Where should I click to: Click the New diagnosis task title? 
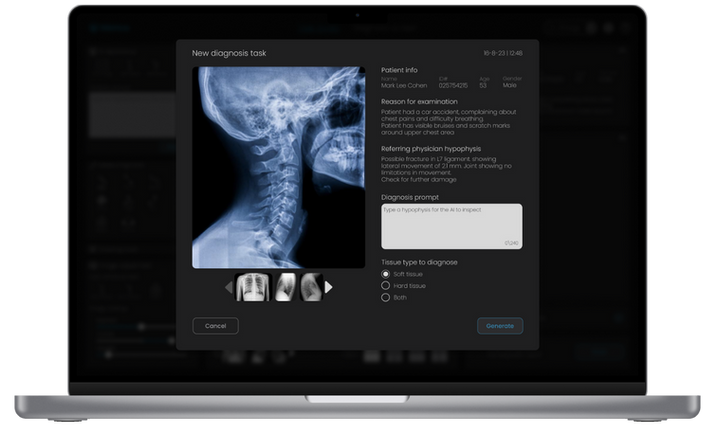(x=229, y=53)
